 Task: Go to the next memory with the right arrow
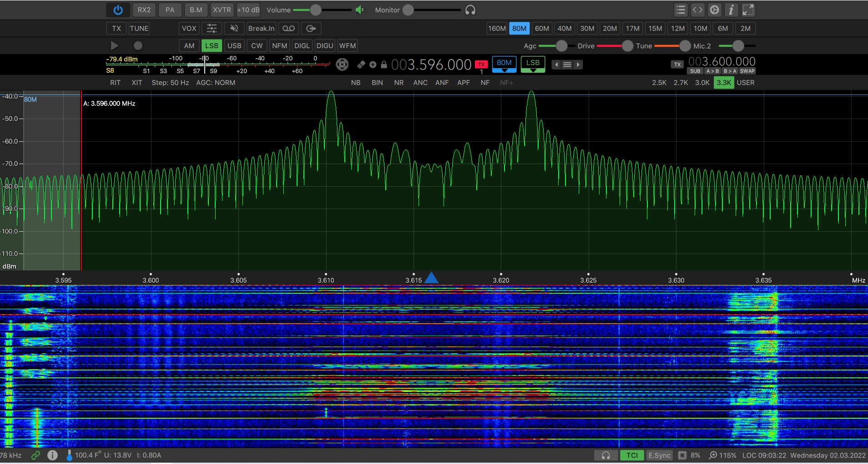click(x=578, y=65)
